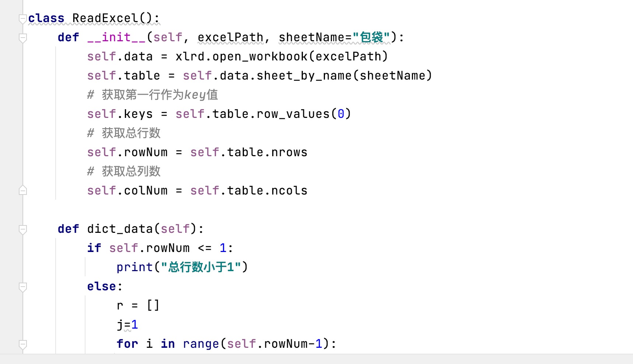Click the "dict_data" method name
This screenshot has width=633, height=364.
[120, 229]
